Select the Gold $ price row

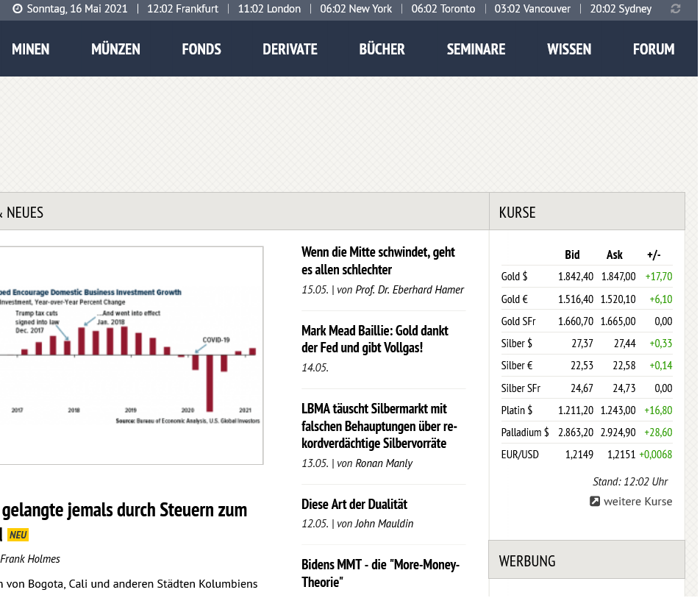(x=587, y=277)
